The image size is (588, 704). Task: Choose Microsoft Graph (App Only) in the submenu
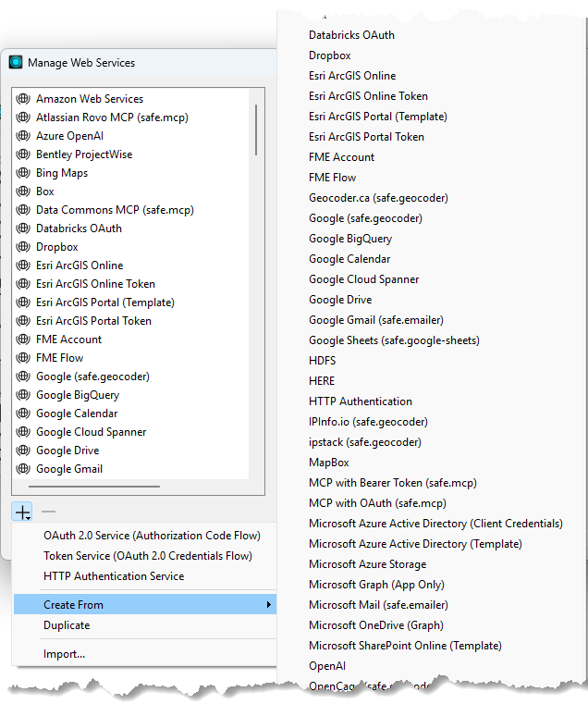click(x=376, y=585)
